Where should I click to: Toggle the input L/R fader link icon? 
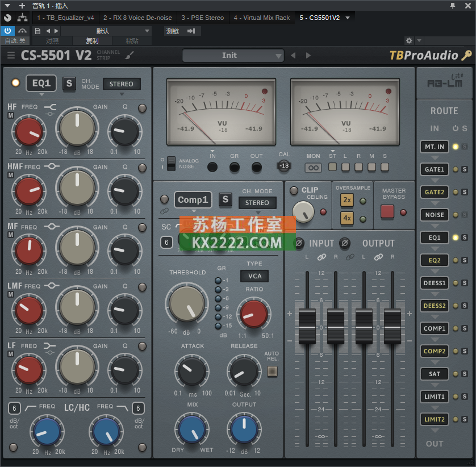[x=321, y=257]
